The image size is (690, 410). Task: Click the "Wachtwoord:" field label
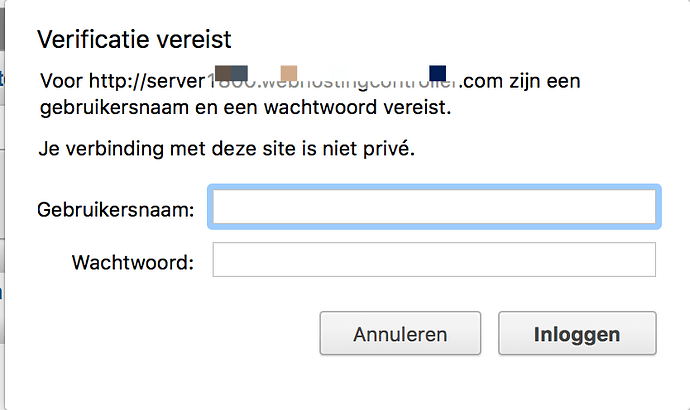click(133, 263)
